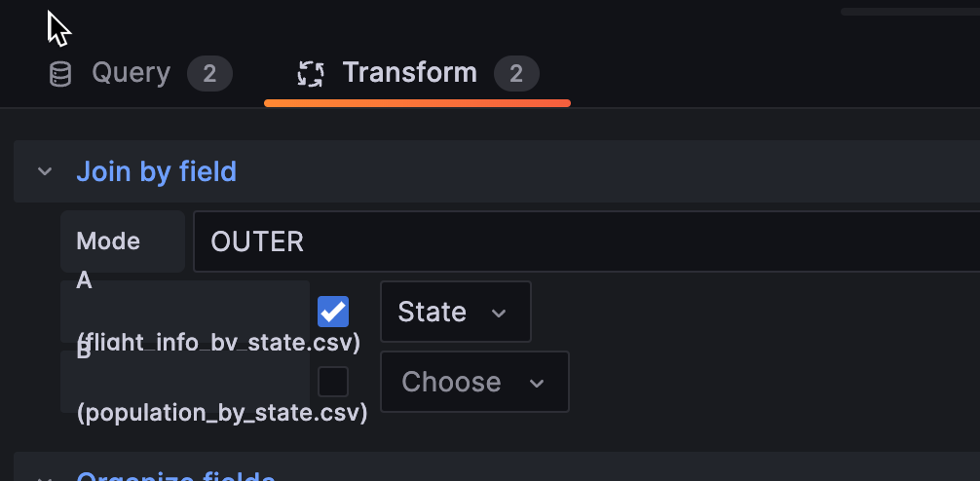Click the Query count badge
This screenshot has height=481, width=980.
[x=209, y=74]
